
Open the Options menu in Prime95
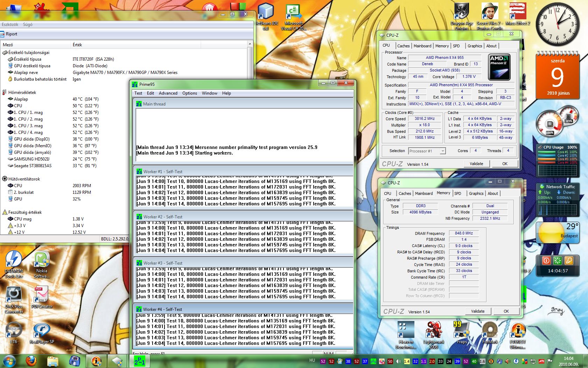[190, 93]
